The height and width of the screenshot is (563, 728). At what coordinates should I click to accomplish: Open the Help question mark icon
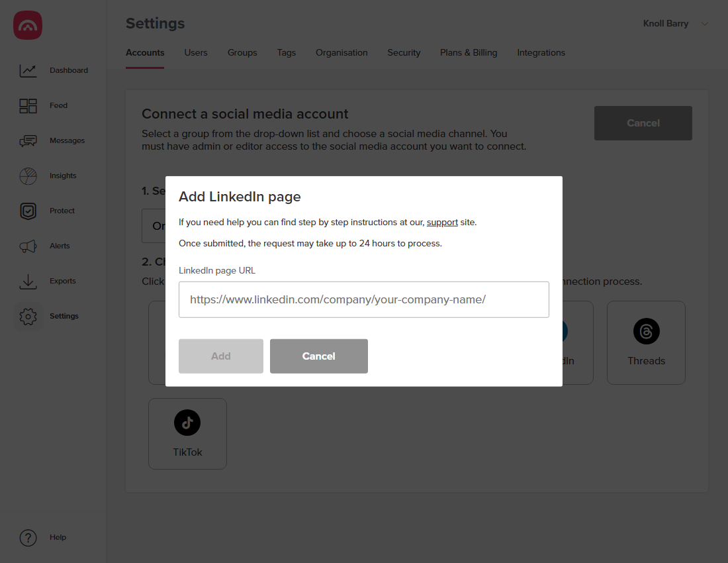tap(28, 537)
